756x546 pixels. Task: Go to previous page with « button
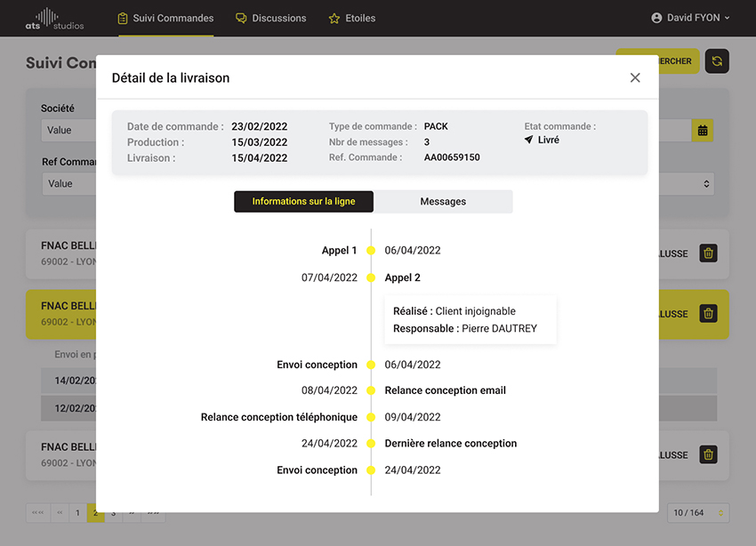(60, 513)
